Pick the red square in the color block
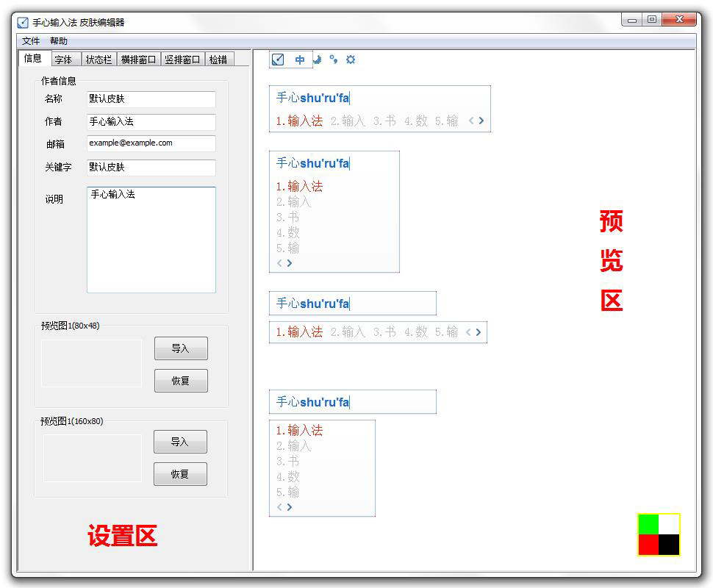 tap(648, 545)
